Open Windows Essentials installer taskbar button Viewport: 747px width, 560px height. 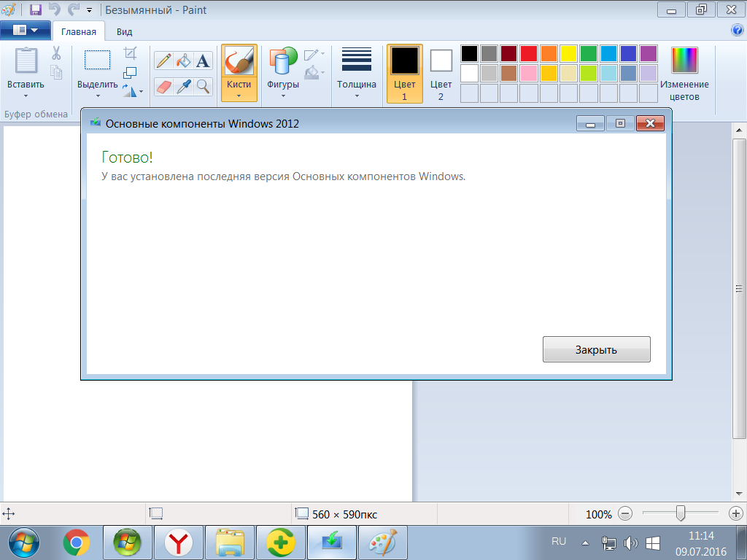(x=332, y=542)
